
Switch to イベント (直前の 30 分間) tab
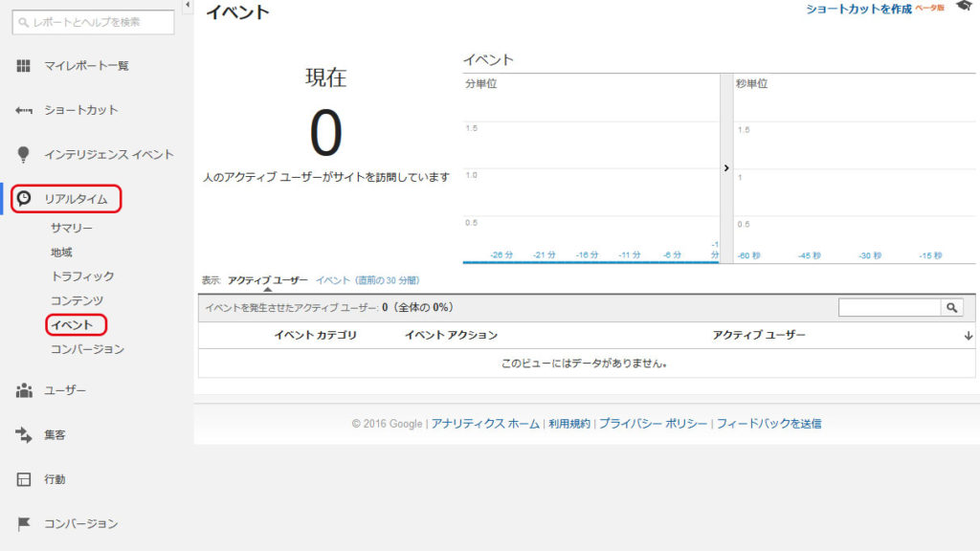pos(367,280)
